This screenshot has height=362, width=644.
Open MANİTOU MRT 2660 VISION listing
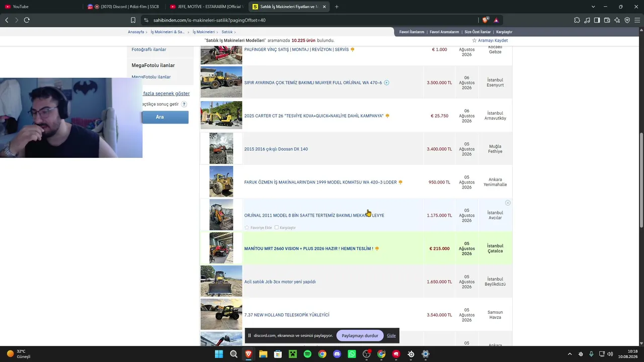(308, 248)
